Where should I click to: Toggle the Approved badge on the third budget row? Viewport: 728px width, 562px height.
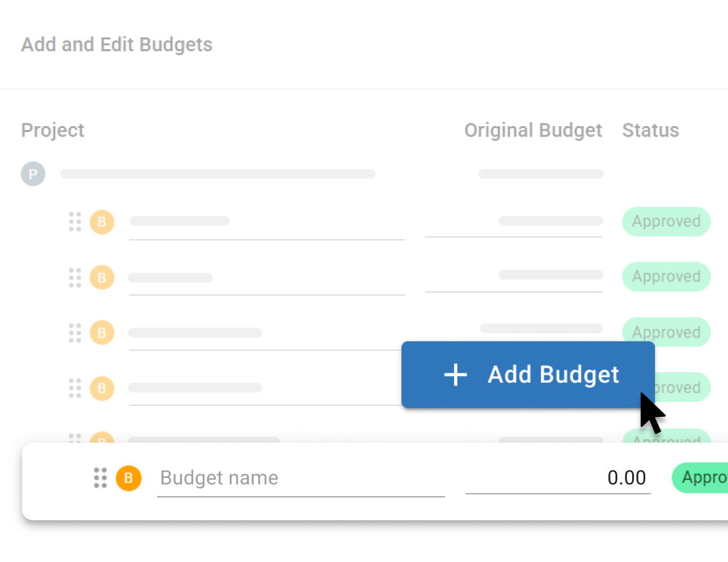(666, 332)
